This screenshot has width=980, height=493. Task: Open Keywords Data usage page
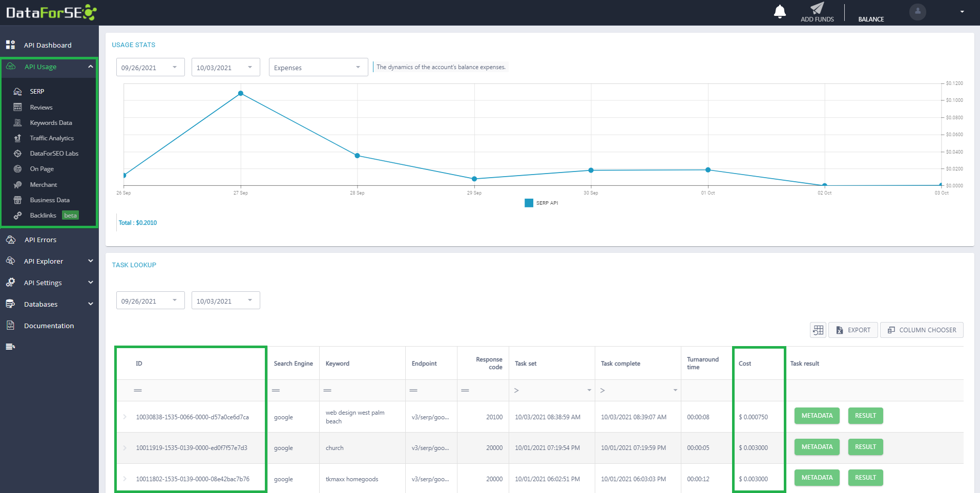(x=51, y=122)
